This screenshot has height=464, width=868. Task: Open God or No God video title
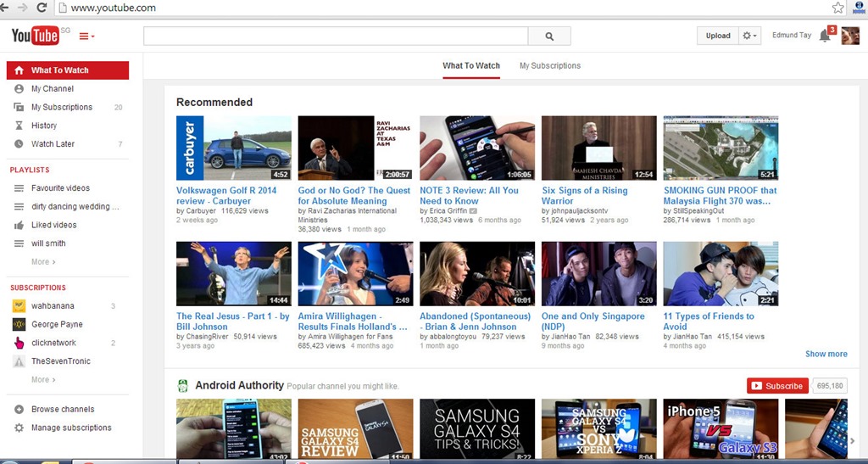coord(354,195)
